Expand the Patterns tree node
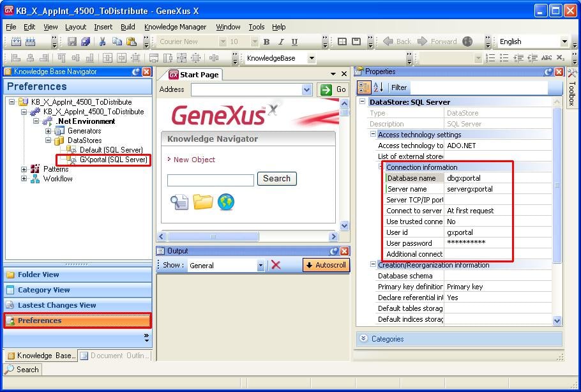This screenshot has width=581, height=392. click(x=24, y=169)
